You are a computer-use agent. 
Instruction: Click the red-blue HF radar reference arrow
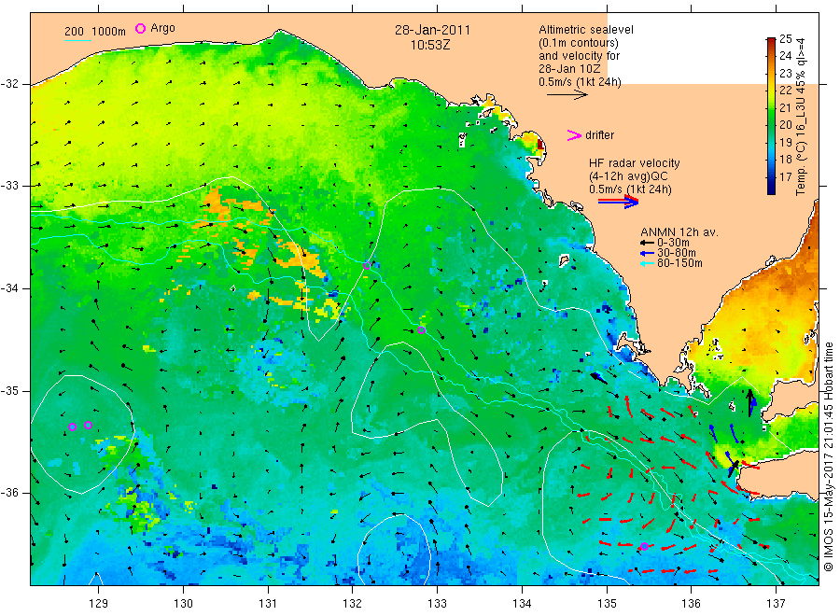coord(618,202)
